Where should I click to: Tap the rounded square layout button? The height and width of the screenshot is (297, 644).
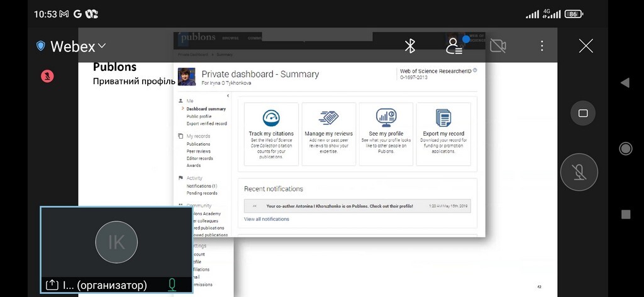[582, 114]
